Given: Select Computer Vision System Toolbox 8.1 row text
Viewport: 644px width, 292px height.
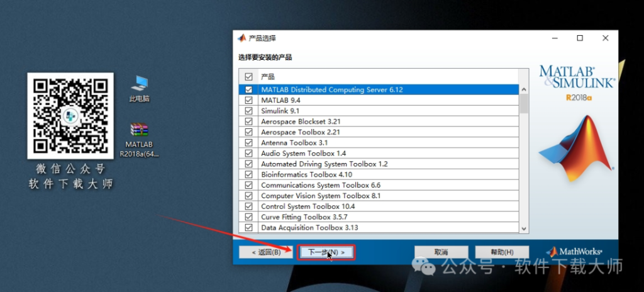Looking at the screenshot, I should [x=321, y=196].
